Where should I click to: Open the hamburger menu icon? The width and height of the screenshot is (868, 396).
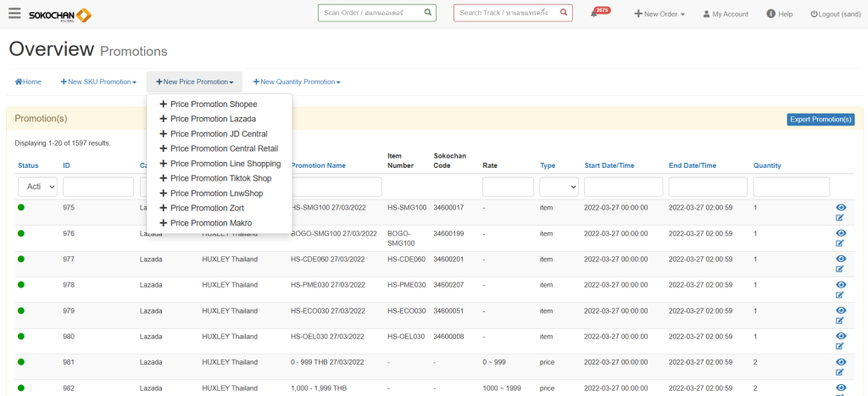click(x=14, y=14)
